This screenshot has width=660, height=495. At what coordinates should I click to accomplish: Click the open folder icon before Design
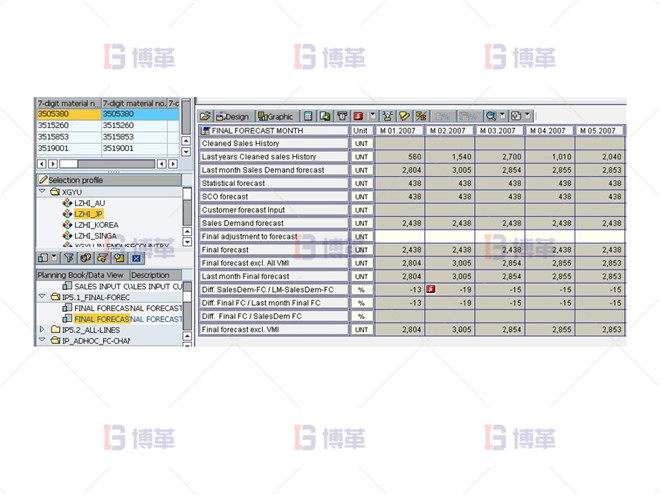click(206, 116)
